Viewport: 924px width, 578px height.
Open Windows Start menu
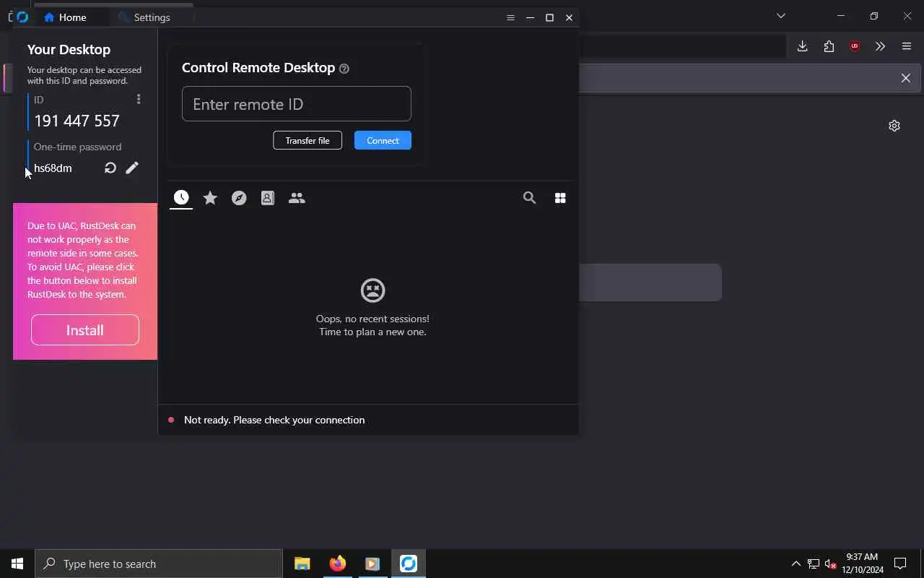pyautogui.click(x=17, y=564)
